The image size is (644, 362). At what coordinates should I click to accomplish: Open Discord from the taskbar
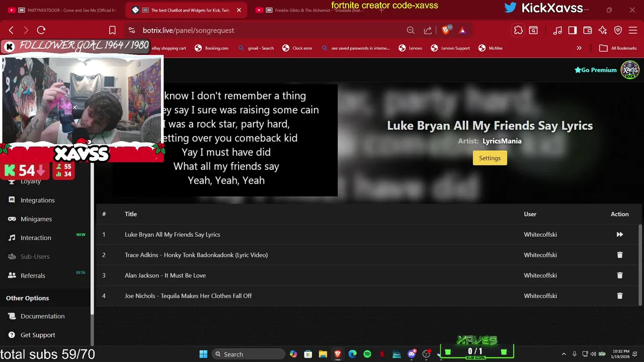412,354
